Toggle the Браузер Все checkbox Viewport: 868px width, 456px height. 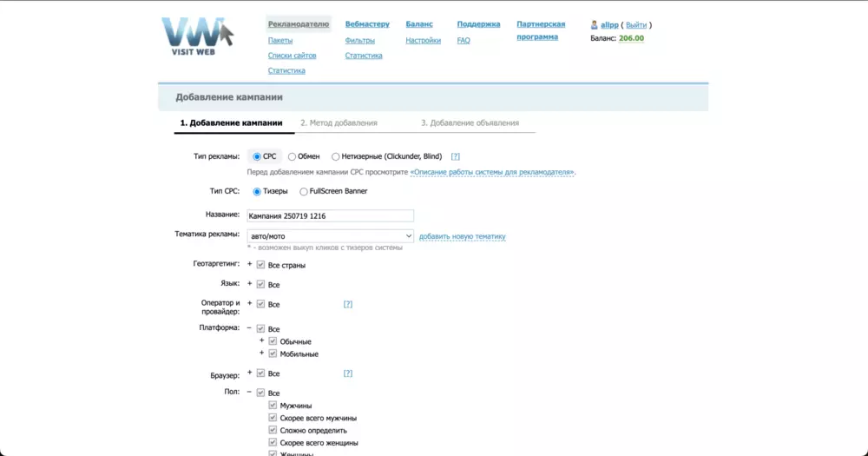pyautogui.click(x=260, y=373)
